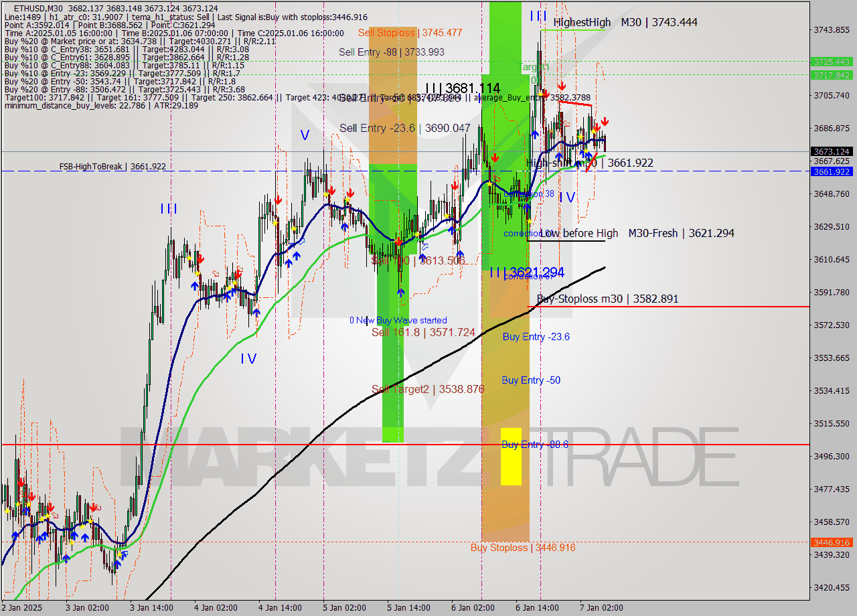Click the Buy-Stoploss m30 3582.891 label

pyautogui.click(x=607, y=299)
